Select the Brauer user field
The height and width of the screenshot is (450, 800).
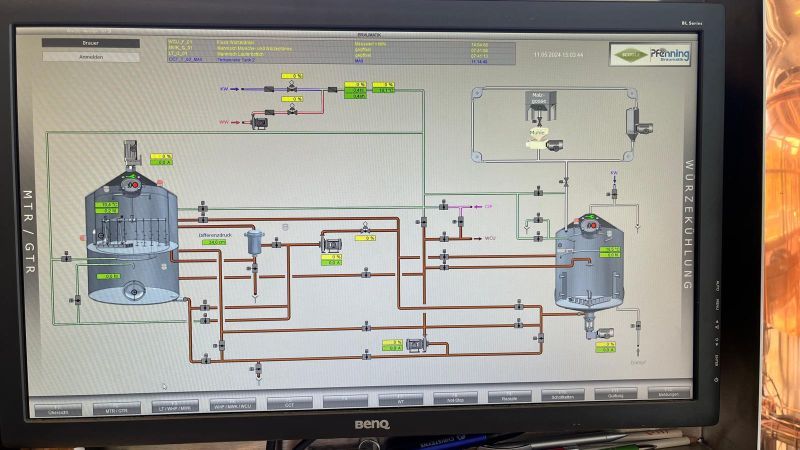click(91, 43)
